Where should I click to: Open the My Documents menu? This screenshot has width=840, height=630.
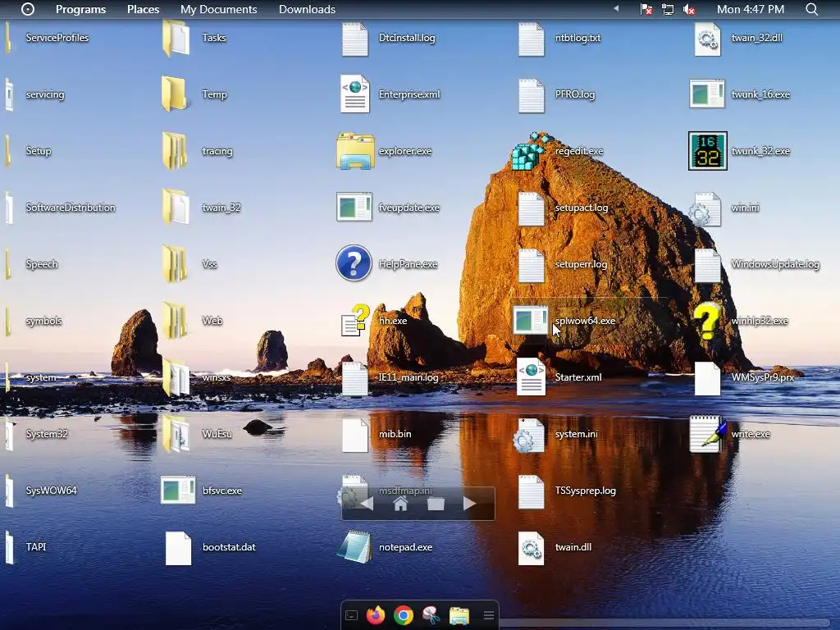pyautogui.click(x=218, y=9)
